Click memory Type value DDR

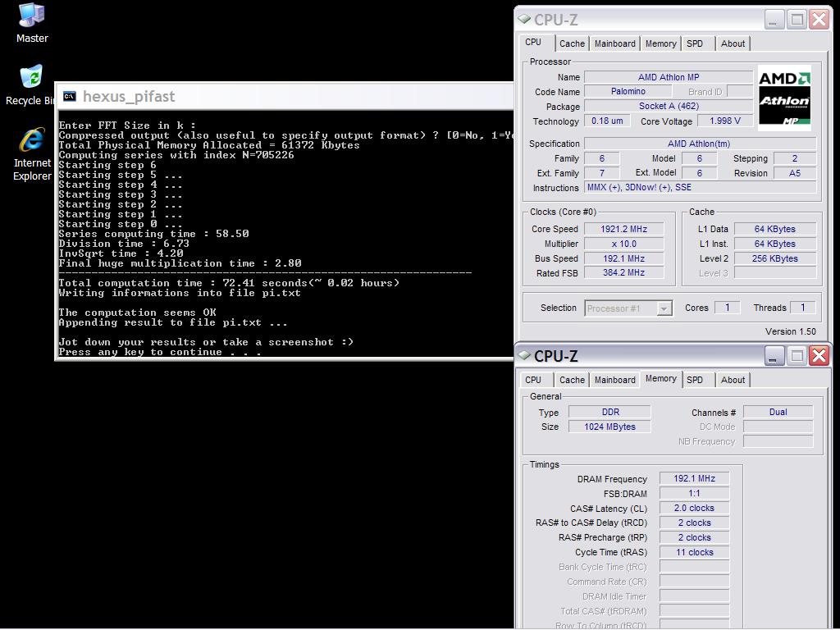(x=609, y=412)
